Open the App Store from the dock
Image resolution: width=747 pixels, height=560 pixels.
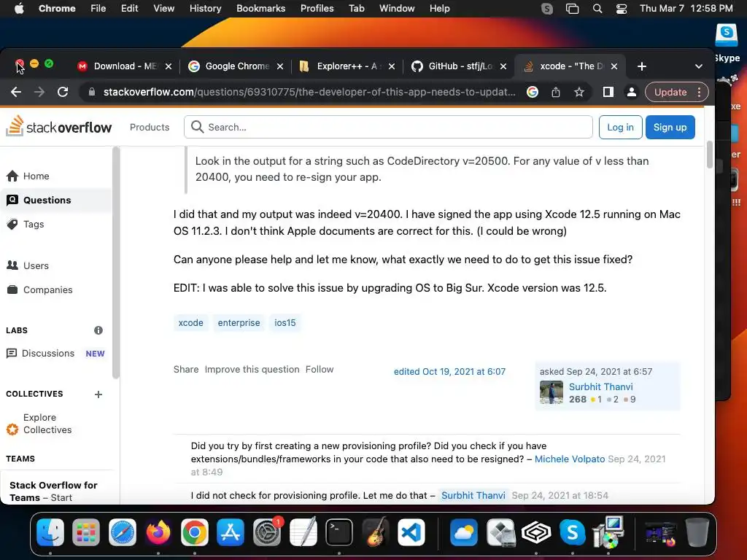(231, 532)
